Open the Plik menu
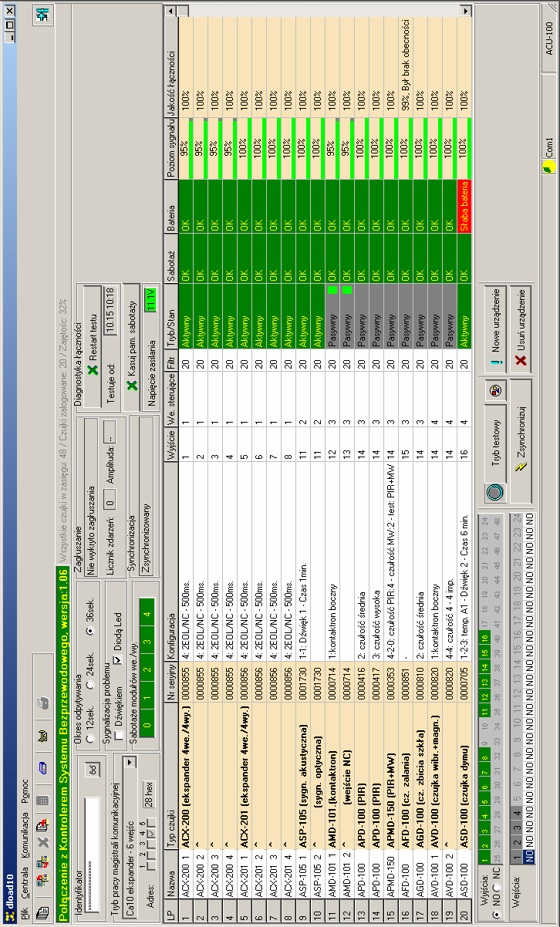 coord(25,912)
